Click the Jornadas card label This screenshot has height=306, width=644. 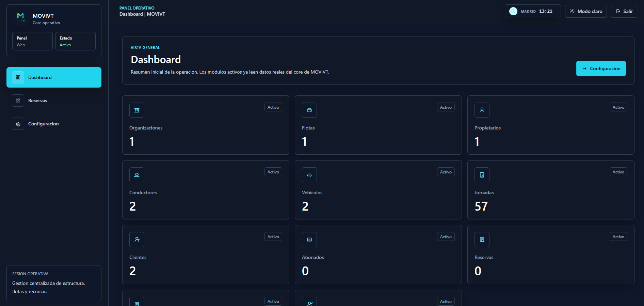pyautogui.click(x=484, y=193)
